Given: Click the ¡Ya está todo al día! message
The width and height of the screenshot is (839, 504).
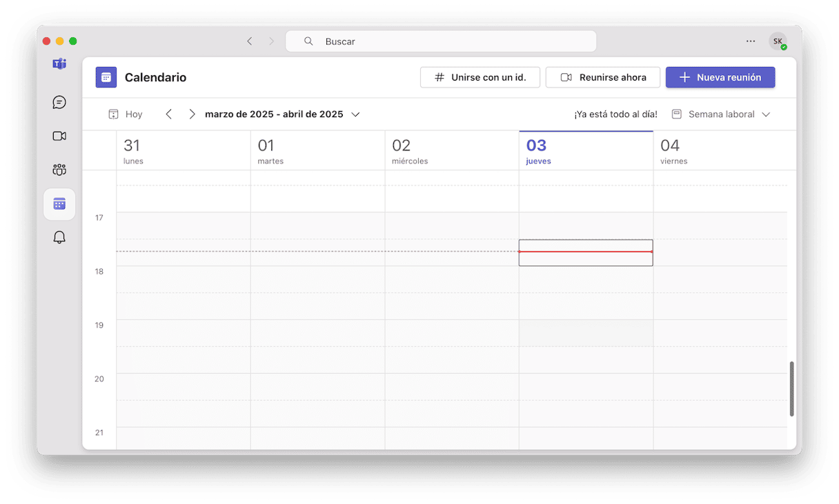Looking at the screenshot, I should point(615,114).
